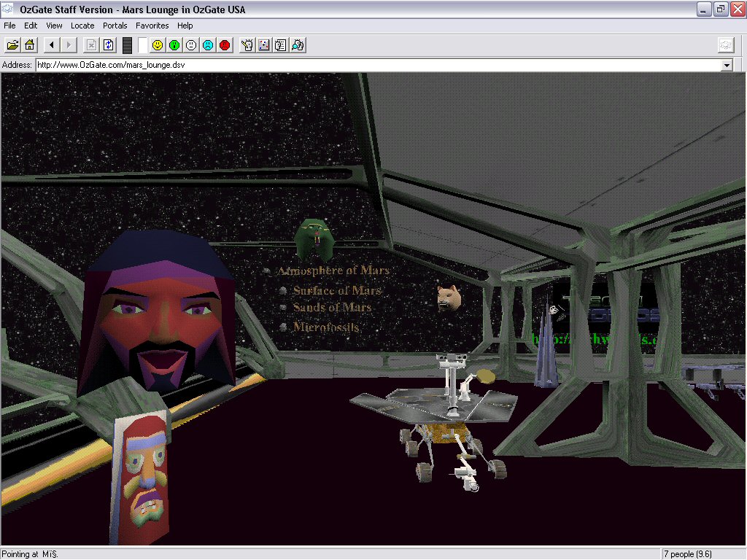Choose the white neutral face emotion
747x560 pixels.
[191, 45]
